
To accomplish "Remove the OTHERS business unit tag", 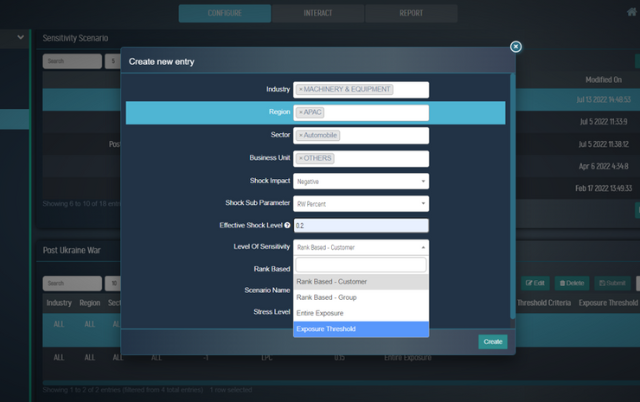I will tap(301, 158).
